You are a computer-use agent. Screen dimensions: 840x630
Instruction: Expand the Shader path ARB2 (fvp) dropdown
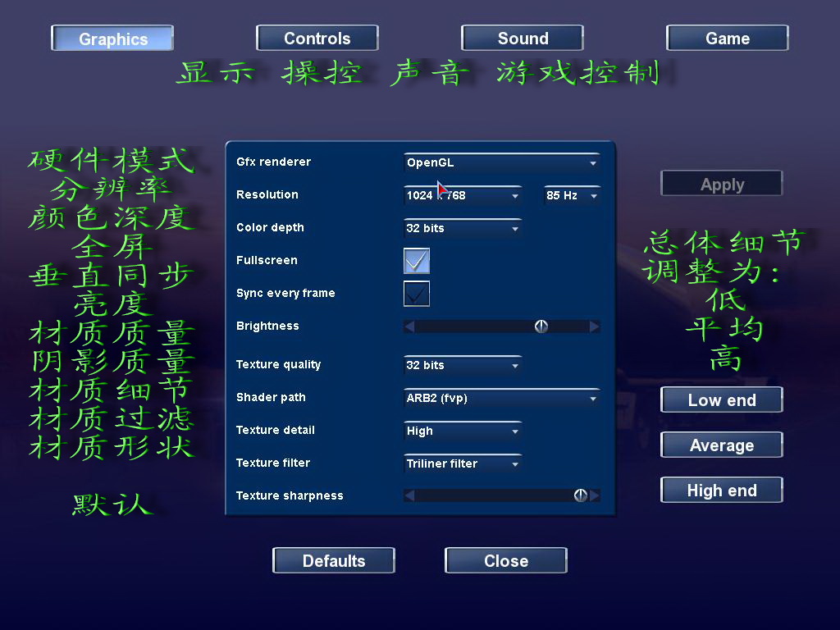501,398
